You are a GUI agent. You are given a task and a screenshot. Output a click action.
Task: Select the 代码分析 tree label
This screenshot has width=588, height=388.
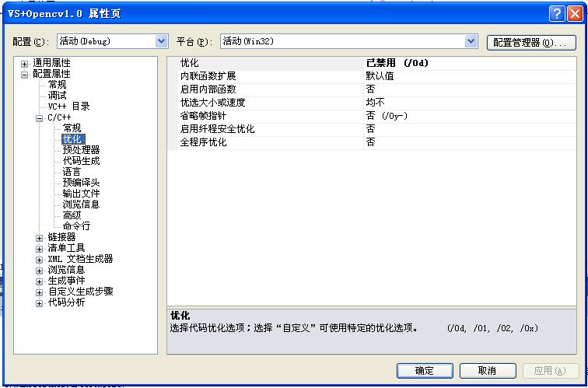click(x=66, y=302)
